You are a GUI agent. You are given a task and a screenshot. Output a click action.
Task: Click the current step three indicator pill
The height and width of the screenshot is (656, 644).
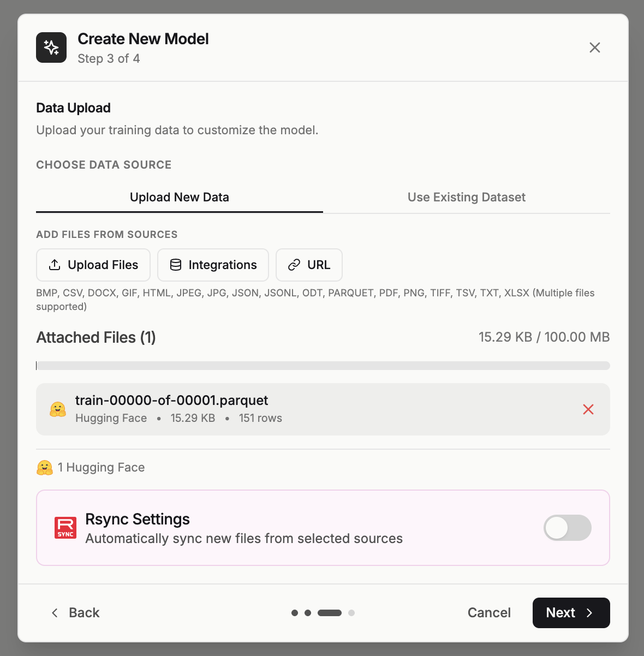tap(330, 613)
